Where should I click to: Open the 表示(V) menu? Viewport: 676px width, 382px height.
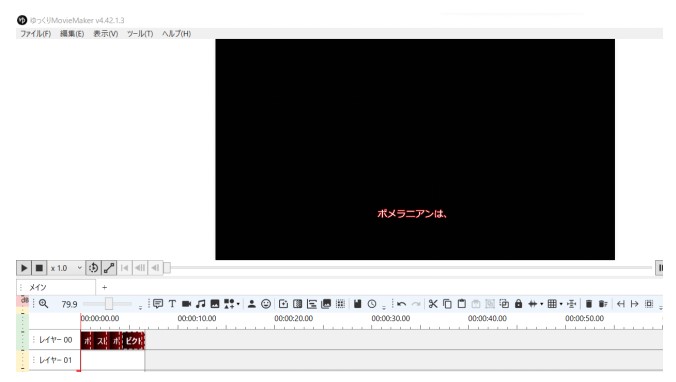pyautogui.click(x=106, y=34)
